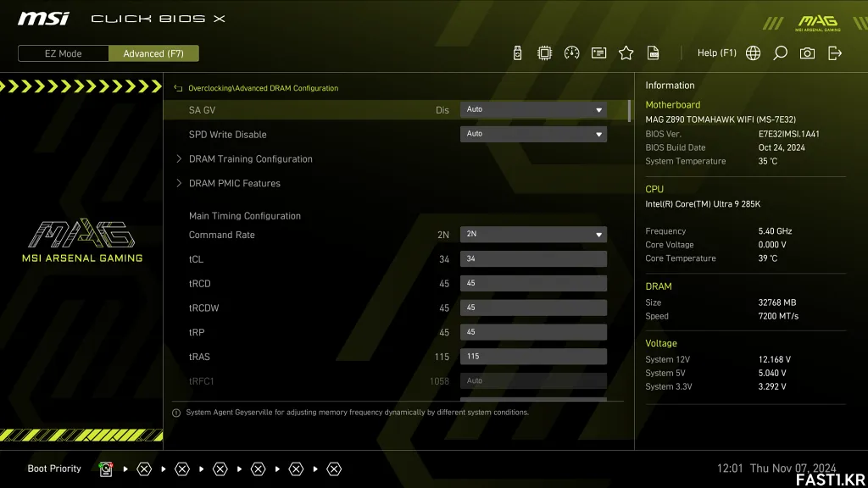Open Help (F1)
Image resolution: width=868 pixels, height=488 pixels.
pyautogui.click(x=716, y=53)
